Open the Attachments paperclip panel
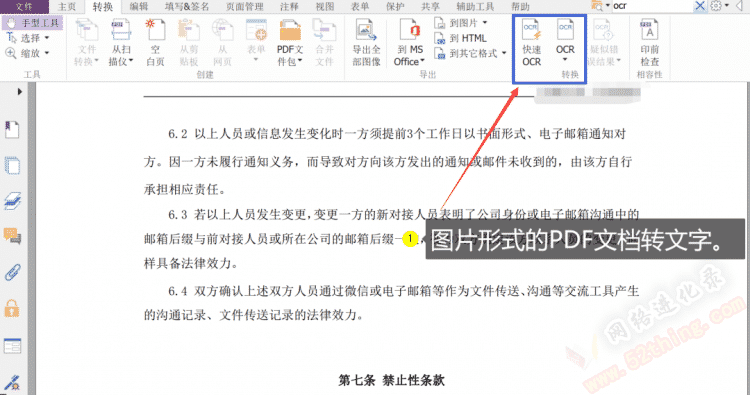750x395 pixels. [12, 273]
